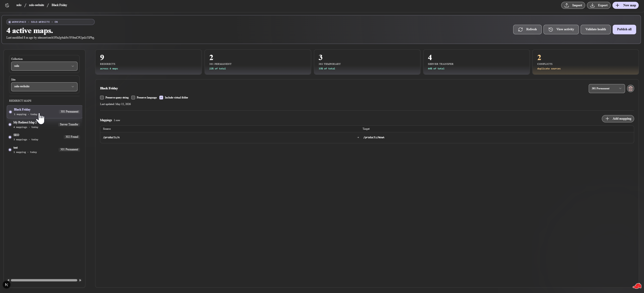The height and width of the screenshot is (293, 644).
Task: Click the Import button
Action: [573, 5]
